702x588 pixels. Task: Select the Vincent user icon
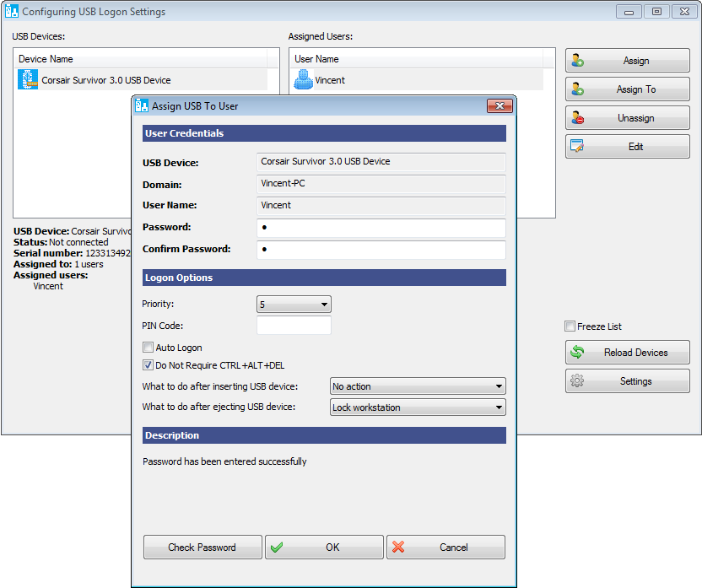click(x=303, y=80)
